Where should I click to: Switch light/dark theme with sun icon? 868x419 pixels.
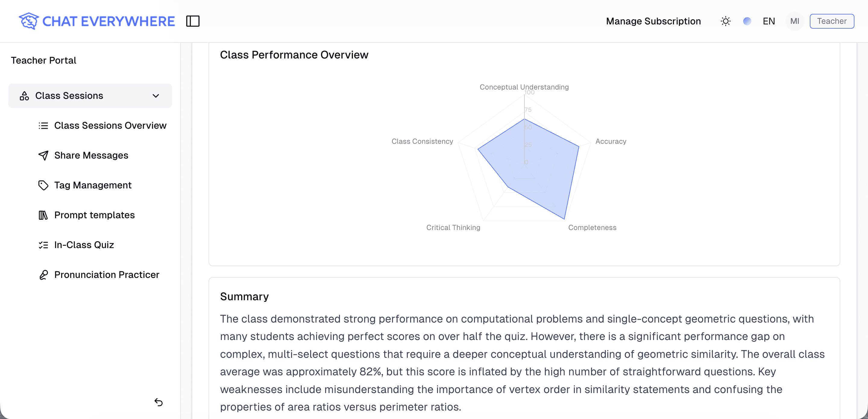pyautogui.click(x=725, y=21)
